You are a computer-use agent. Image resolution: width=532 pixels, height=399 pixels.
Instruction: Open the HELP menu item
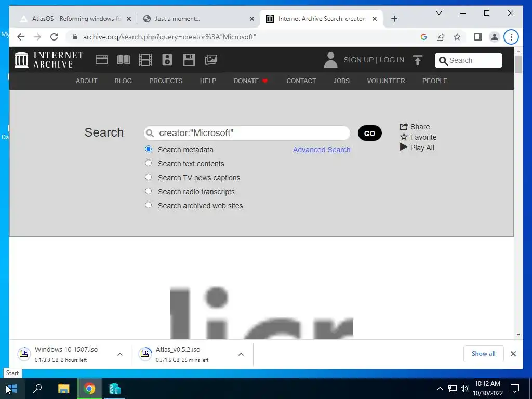(208, 81)
